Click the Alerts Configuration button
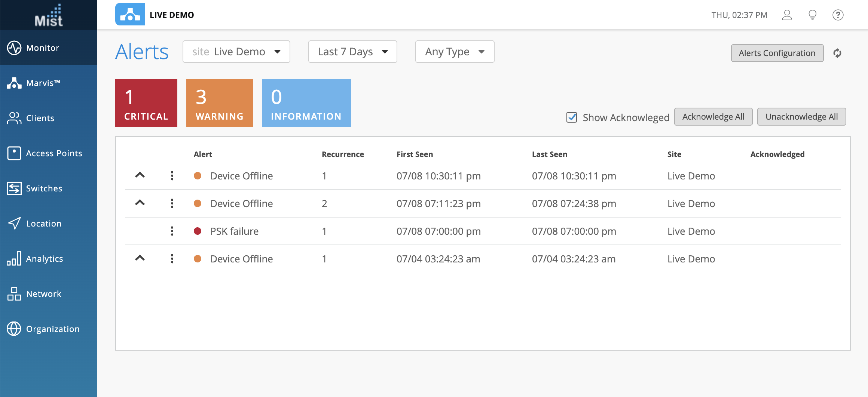 (x=777, y=53)
